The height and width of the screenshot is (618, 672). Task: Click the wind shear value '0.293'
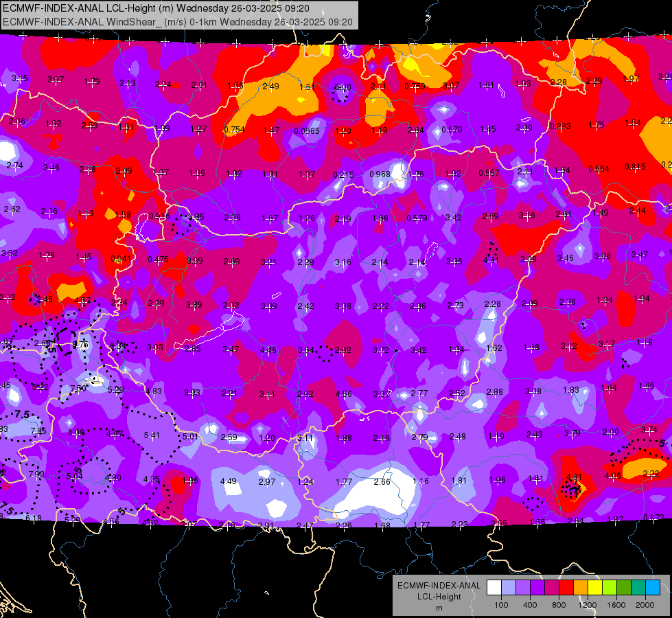[560, 126]
